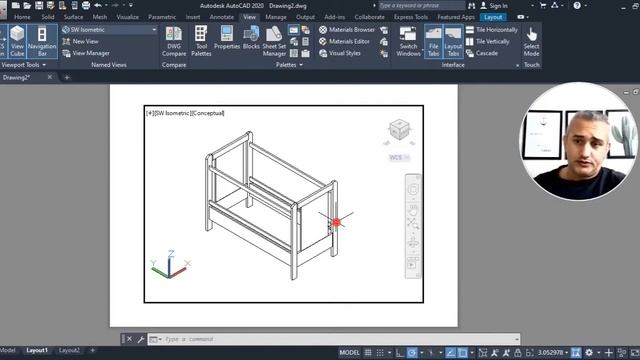This screenshot has height=360, width=640.
Task: Expand the Palettes panel arrow
Action: [x=301, y=65]
